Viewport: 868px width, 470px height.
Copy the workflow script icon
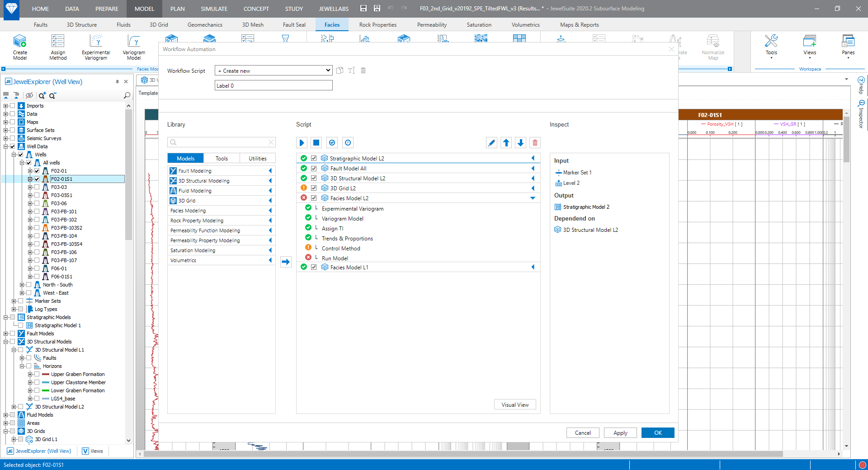pyautogui.click(x=340, y=70)
